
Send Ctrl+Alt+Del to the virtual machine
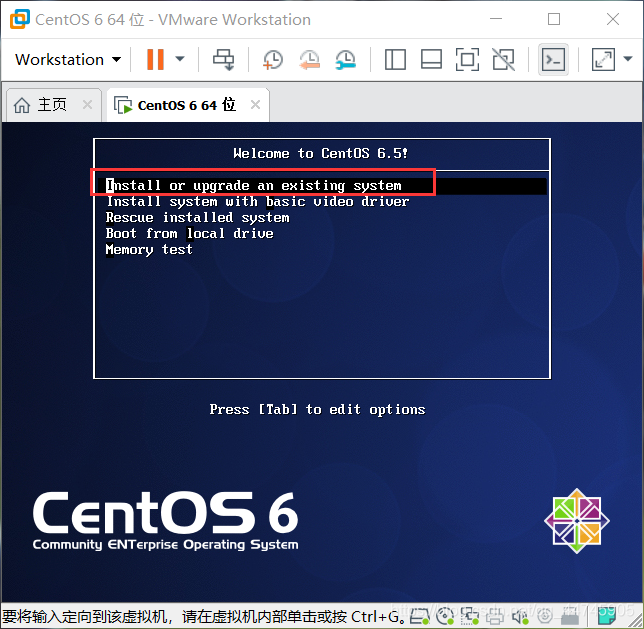pos(223,60)
